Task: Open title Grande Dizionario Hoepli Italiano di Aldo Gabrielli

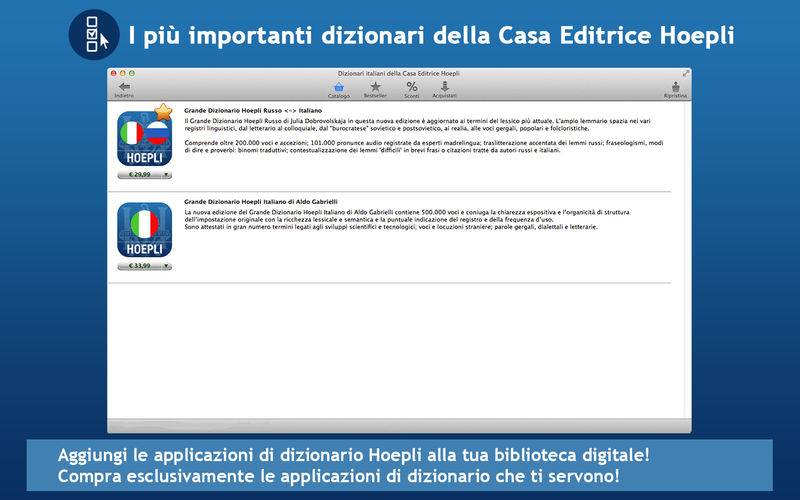Action: 261,202
